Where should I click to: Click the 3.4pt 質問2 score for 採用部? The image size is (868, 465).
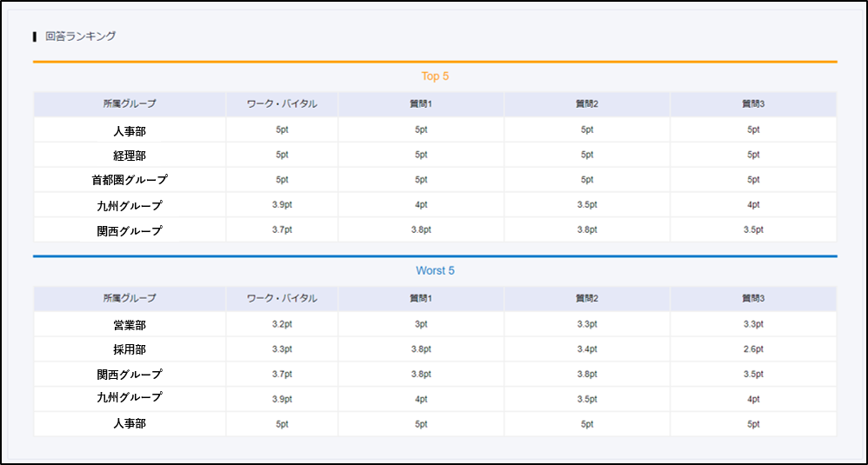pos(587,349)
